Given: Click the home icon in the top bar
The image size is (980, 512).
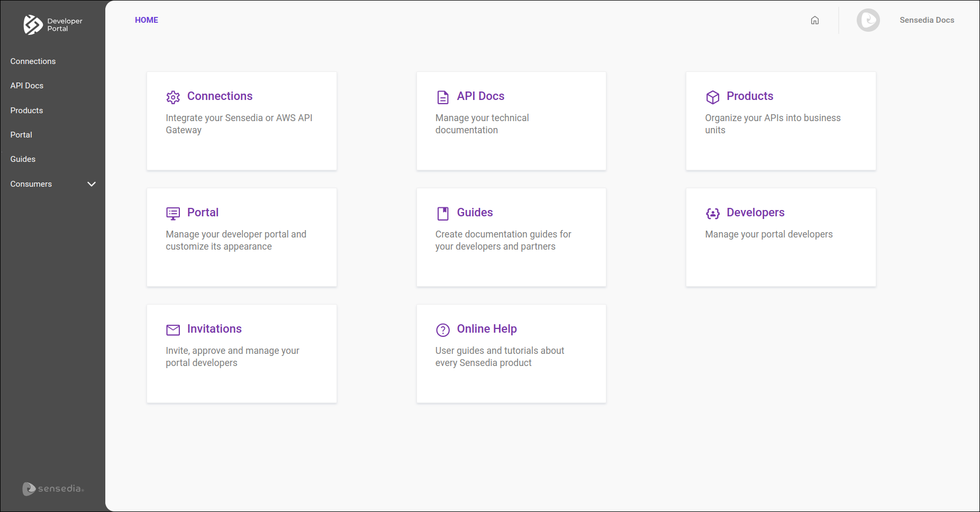Looking at the screenshot, I should pos(815,20).
